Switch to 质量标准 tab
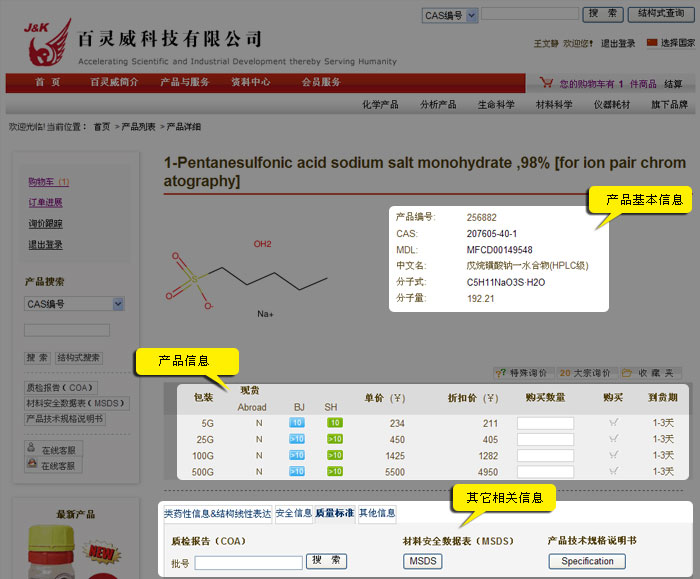Viewport: 700px width, 579px height. coord(334,513)
